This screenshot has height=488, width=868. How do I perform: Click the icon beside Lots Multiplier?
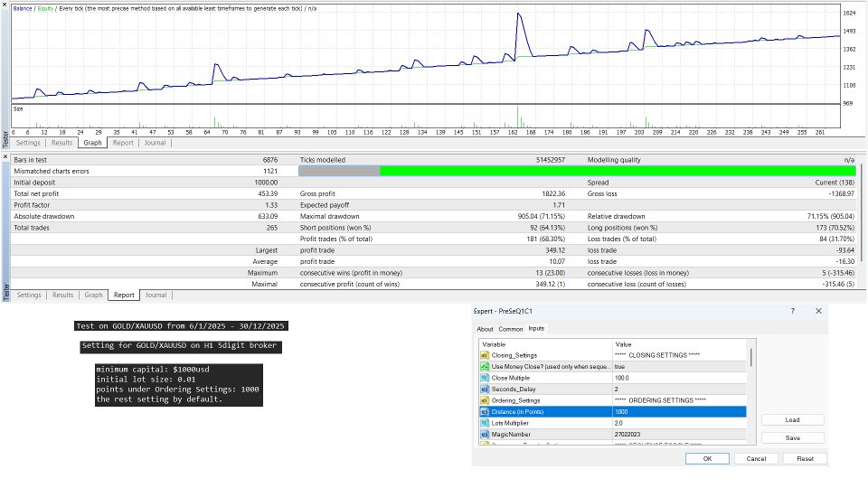(x=485, y=423)
